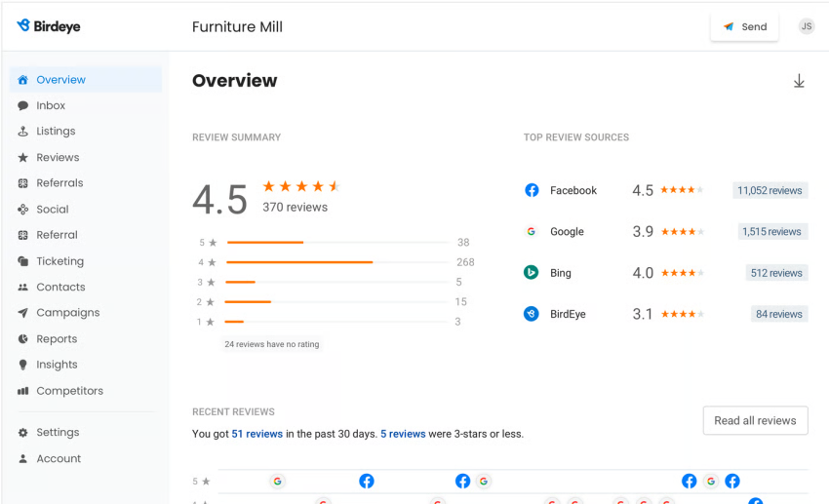This screenshot has width=829, height=504.
Task: Download the overview report via arrow icon
Action: point(799,81)
